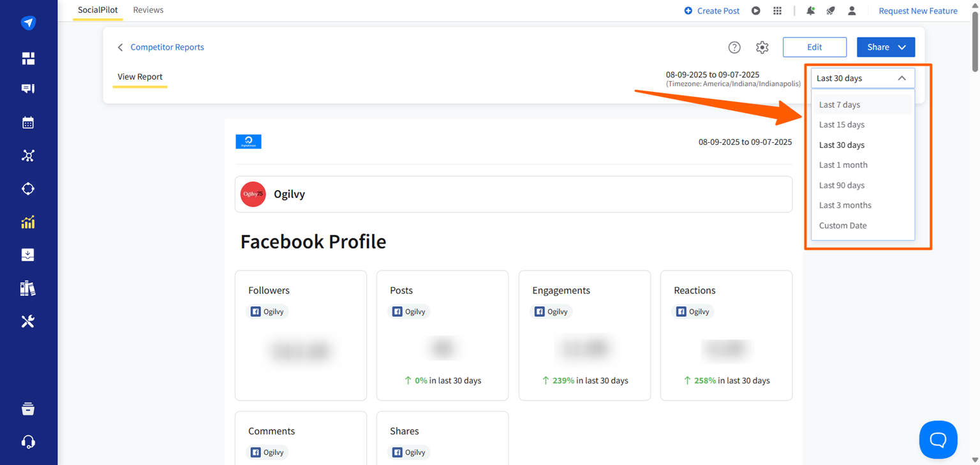Click the 258% reactions change text
Image resolution: width=980 pixels, height=465 pixels.
pyautogui.click(x=727, y=381)
